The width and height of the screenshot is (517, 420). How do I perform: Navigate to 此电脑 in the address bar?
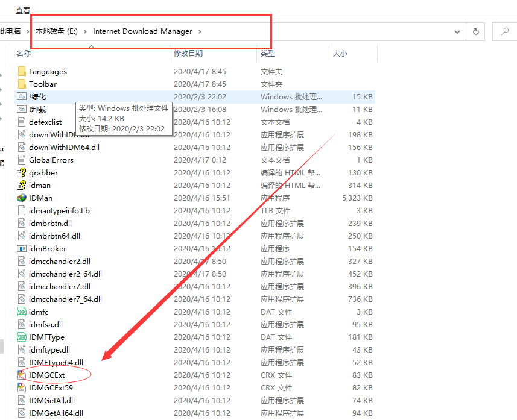pos(10,31)
